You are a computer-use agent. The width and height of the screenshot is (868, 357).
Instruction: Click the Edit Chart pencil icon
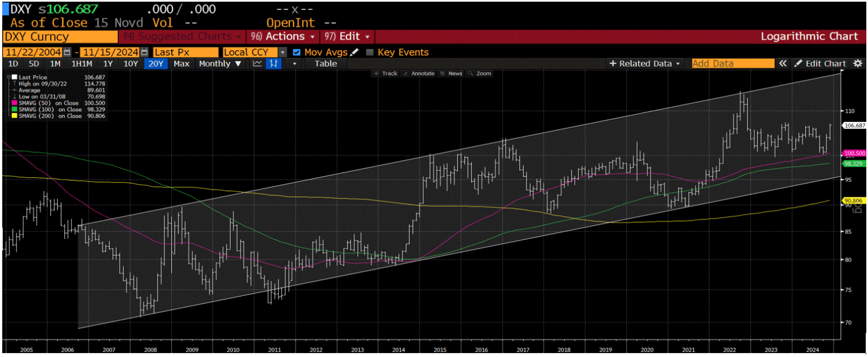click(798, 63)
